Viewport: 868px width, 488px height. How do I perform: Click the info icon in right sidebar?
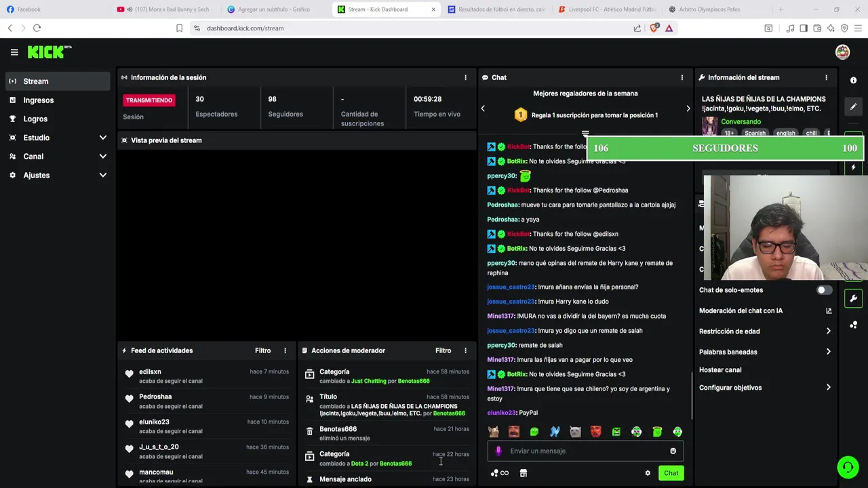pos(853,80)
